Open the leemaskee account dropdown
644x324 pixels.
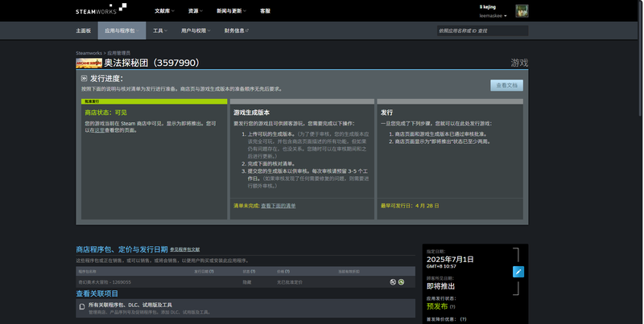pyautogui.click(x=493, y=15)
